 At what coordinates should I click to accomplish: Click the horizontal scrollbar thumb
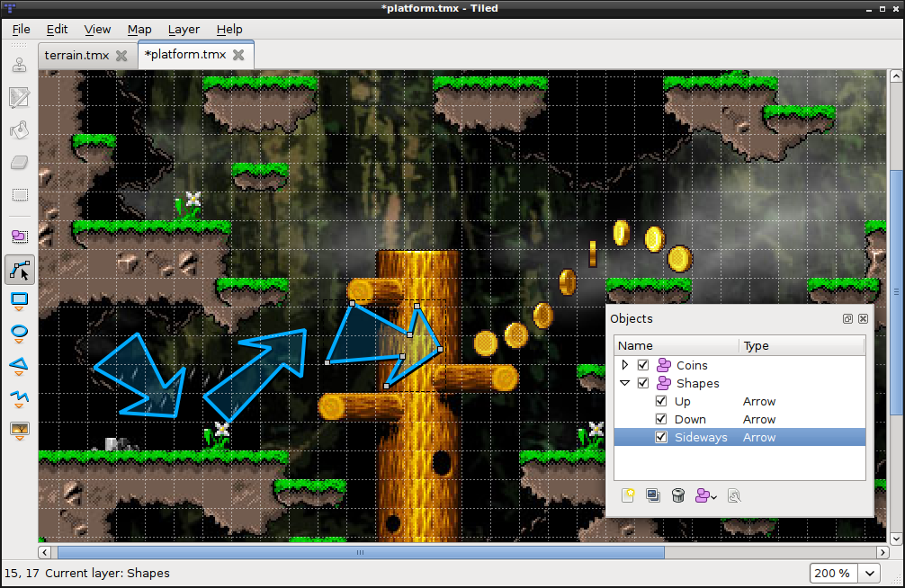coord(360,552)
